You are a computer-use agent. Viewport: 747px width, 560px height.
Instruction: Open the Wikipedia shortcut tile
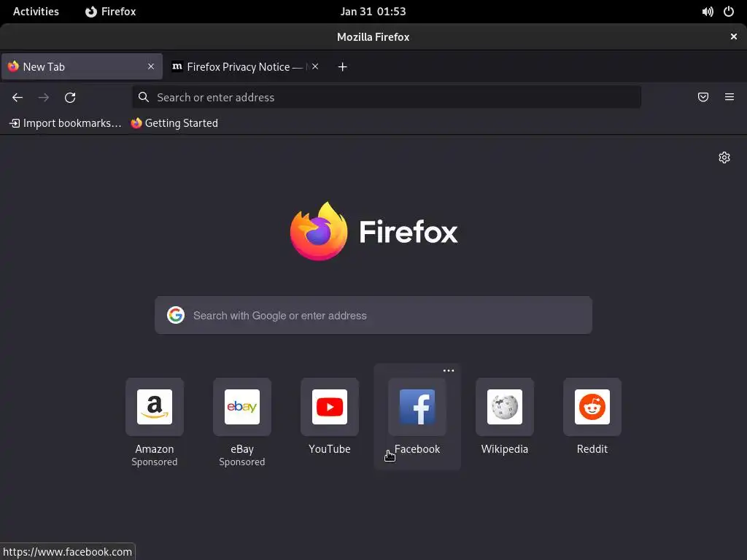click(x=505, y=407)
